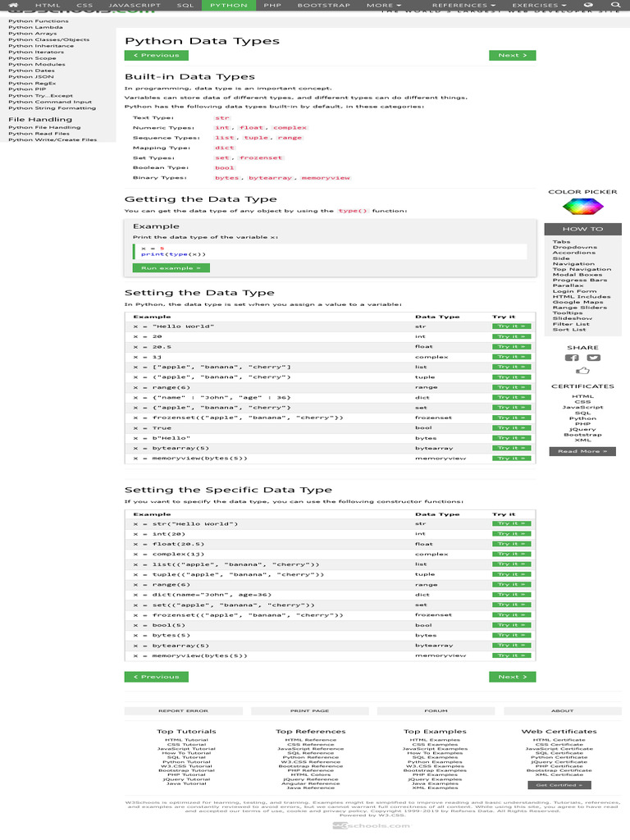Open the BOOTSTRAP tab in navbar
Image resolution: width=630 pixels, height=840 pixels.
323,5
